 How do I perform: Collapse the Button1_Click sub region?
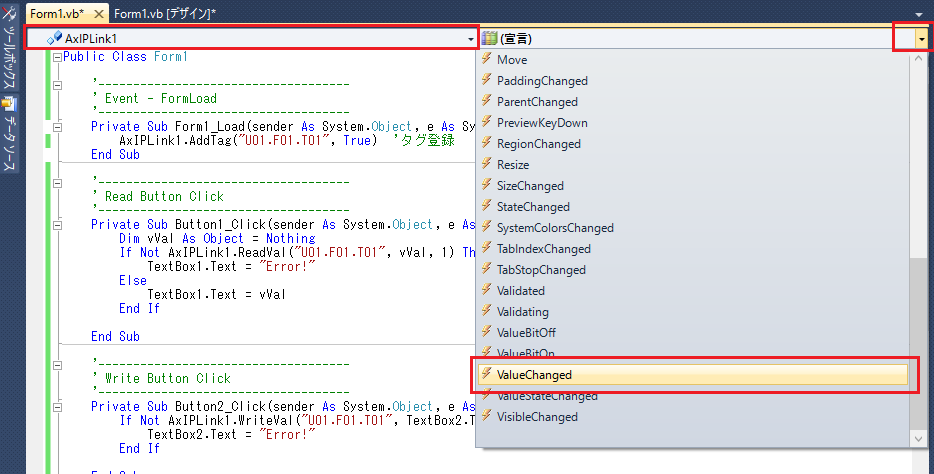coord(57,225)
